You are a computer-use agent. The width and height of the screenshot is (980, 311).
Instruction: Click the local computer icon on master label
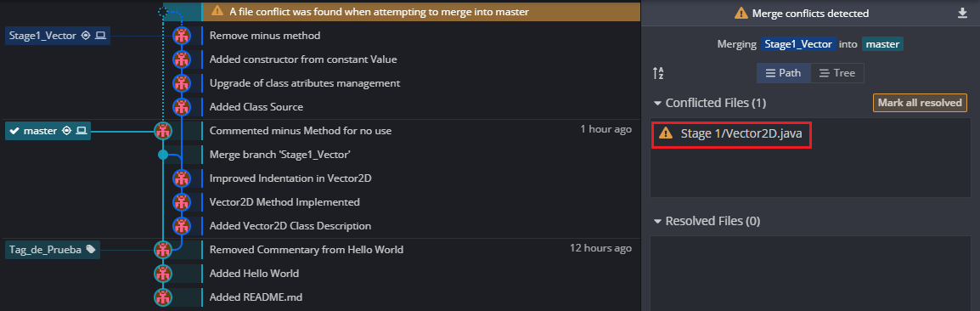(x=81, y=131)
